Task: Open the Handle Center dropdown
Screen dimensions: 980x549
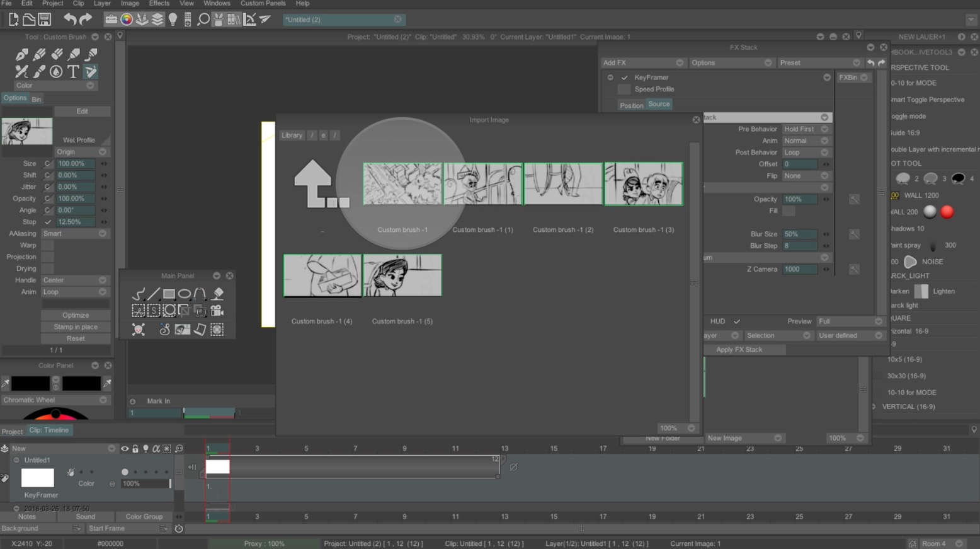Action: point(76,280)
